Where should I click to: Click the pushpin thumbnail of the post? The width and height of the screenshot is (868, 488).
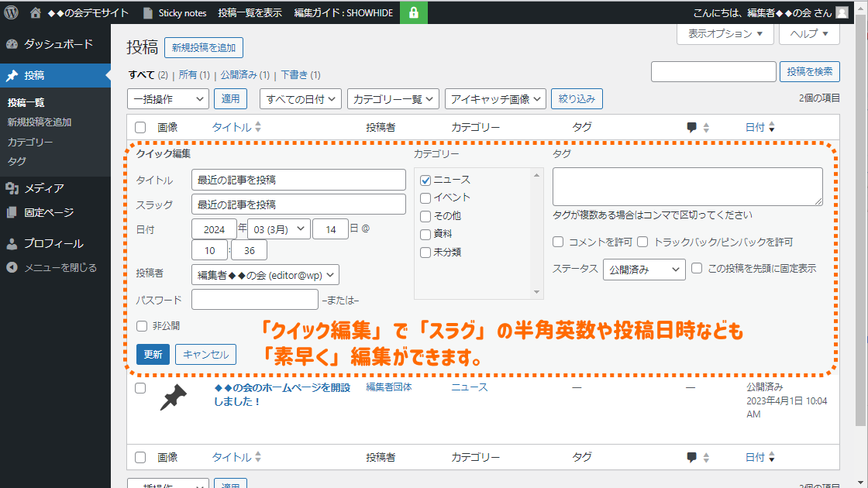click(x=173, y=396)
